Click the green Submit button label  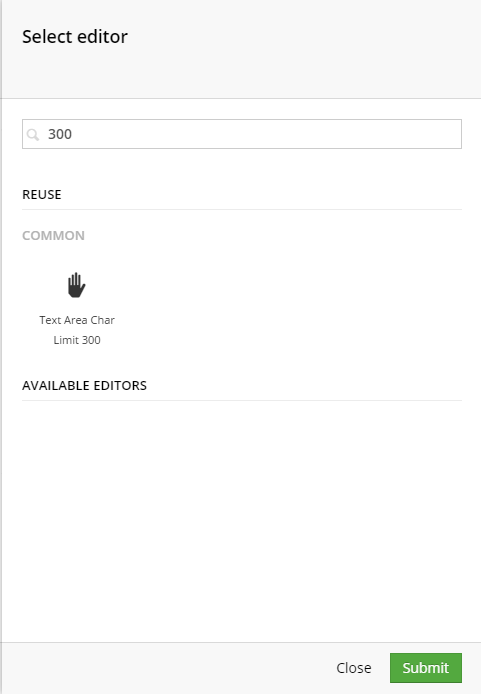pos(426,668)
